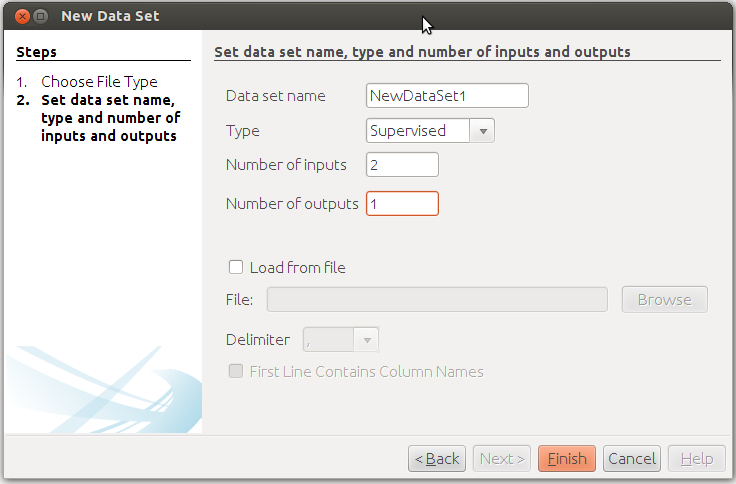Open Help for this wizard
The image size is (736, 484).
(x=696, y=459)
